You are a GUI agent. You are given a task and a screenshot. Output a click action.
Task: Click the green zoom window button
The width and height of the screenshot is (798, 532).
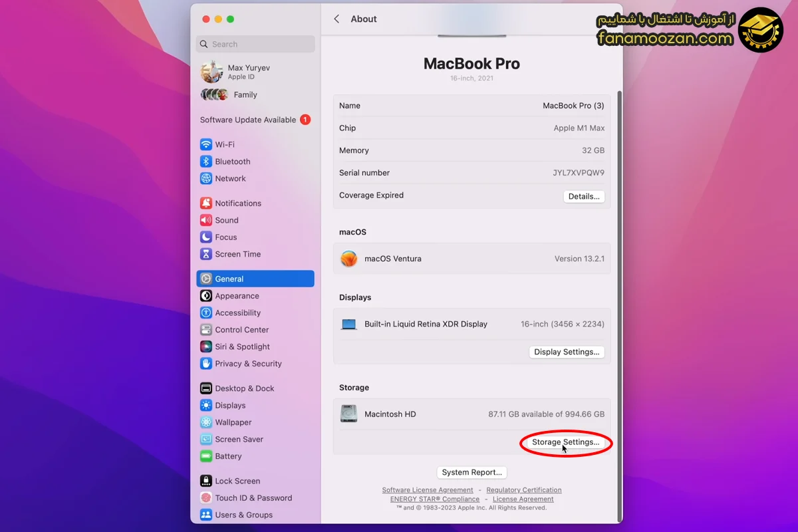[230, 19]
